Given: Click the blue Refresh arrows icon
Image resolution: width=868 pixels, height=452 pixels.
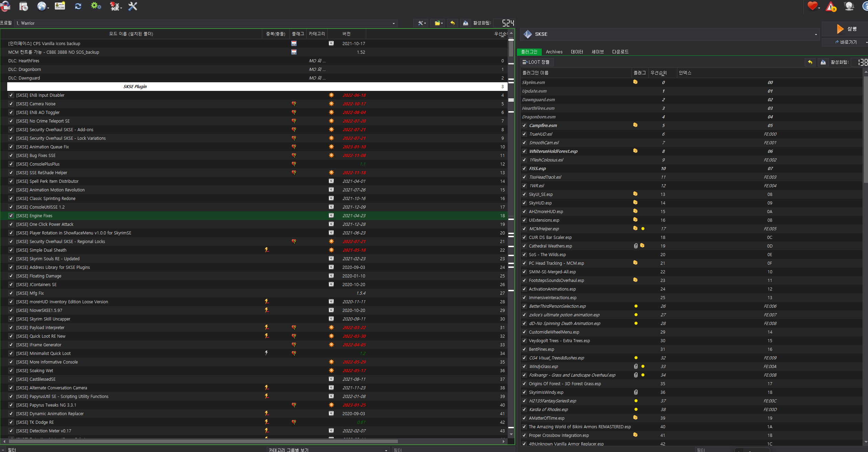Looking at the screenshot, I should [78, 6].
